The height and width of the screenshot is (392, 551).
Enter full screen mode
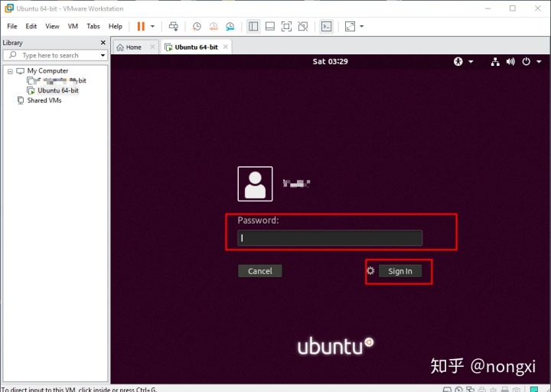286,26
